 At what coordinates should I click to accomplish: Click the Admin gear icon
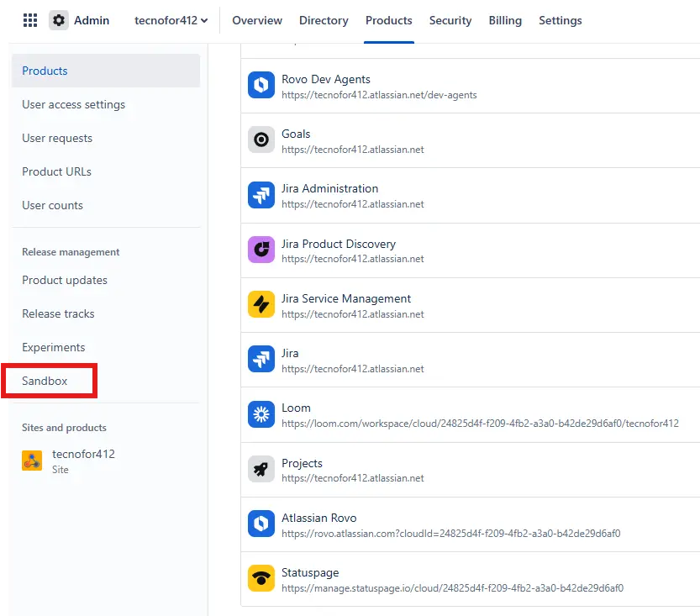coord(59,20)
